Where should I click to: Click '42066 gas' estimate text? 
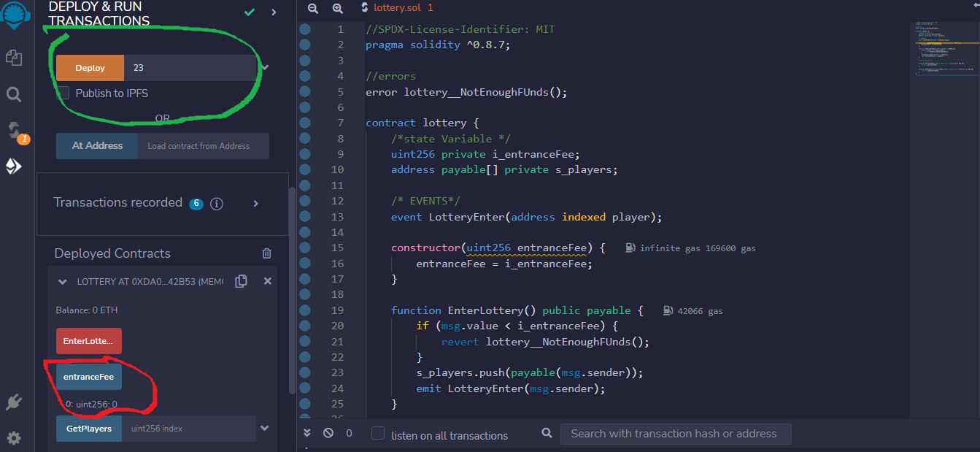click(701, 311)
